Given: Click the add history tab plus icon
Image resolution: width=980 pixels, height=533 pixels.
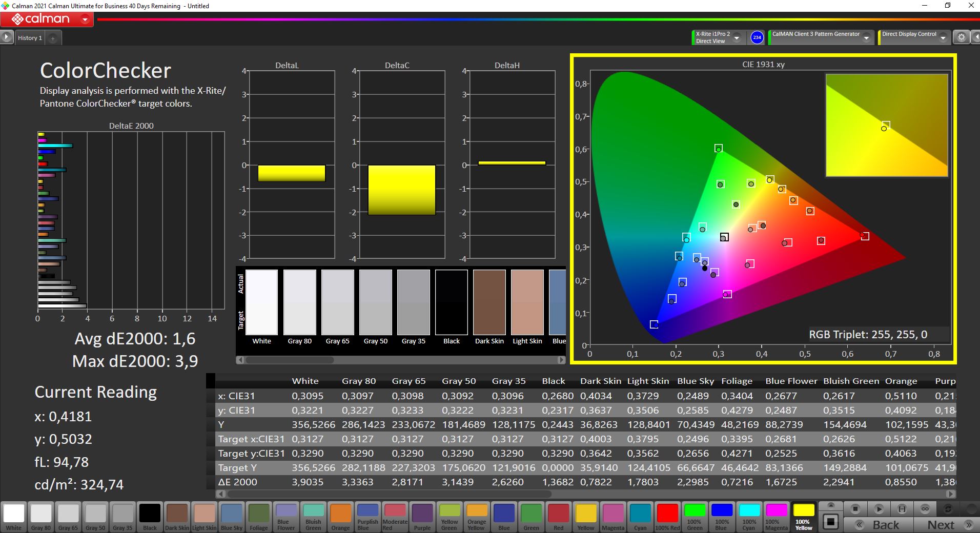Looking at the screenshot, I should point(53,38).
